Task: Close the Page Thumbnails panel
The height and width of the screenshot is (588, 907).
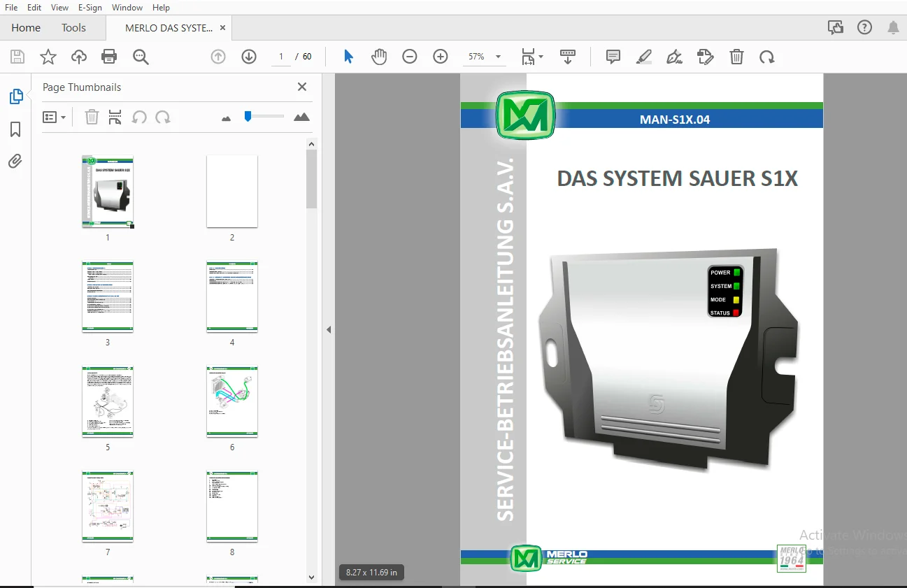Action: [302, 87]
